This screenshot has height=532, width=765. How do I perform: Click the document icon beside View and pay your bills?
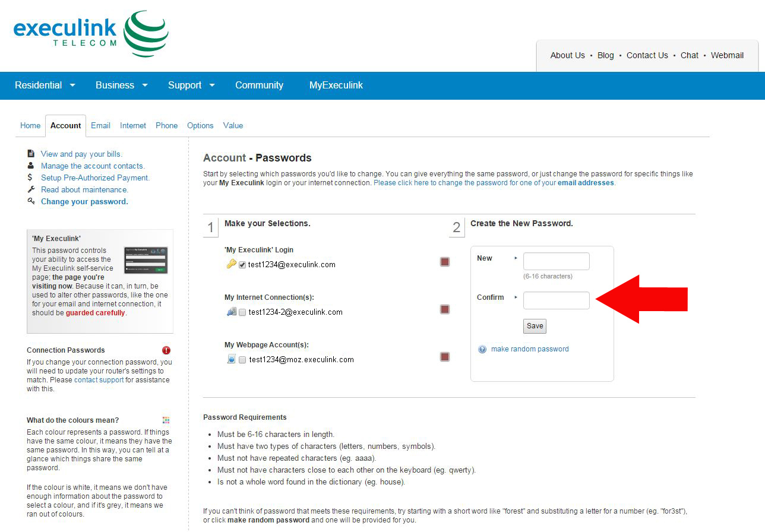point(31,154)
